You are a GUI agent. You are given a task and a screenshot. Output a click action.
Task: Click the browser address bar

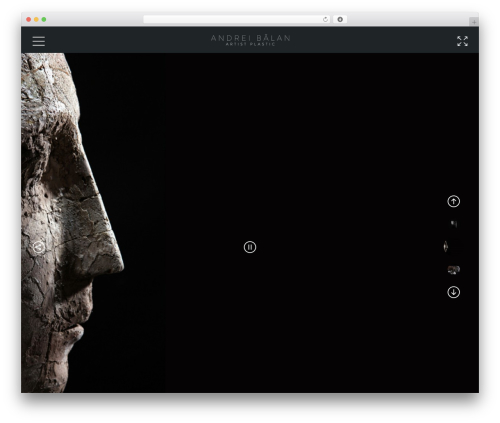(237, 19)
